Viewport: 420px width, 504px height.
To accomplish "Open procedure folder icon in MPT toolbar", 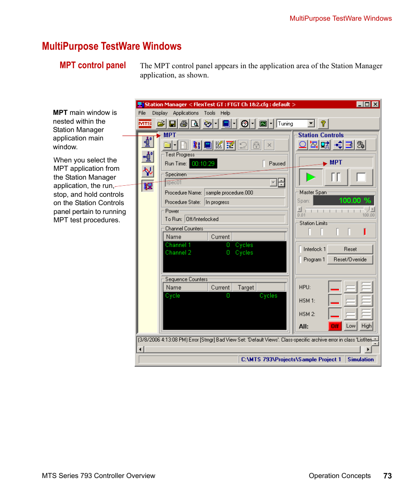I will [x=167, y=145].
